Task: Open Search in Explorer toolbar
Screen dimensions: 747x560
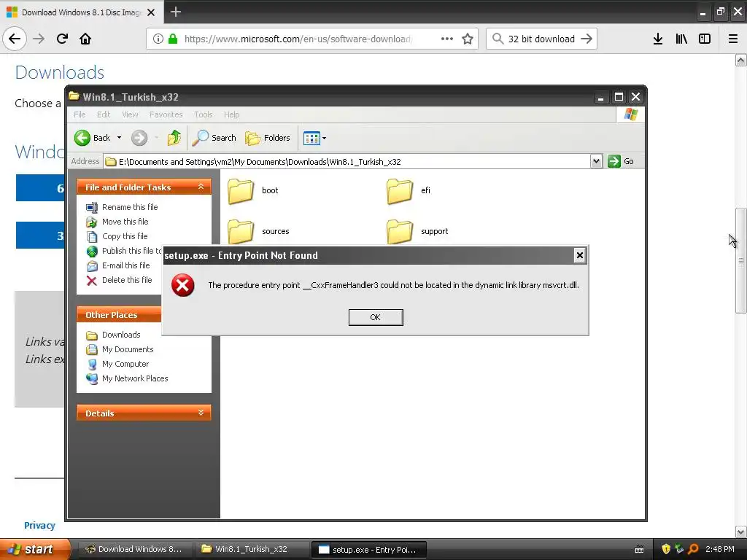Action: [214, 138]
